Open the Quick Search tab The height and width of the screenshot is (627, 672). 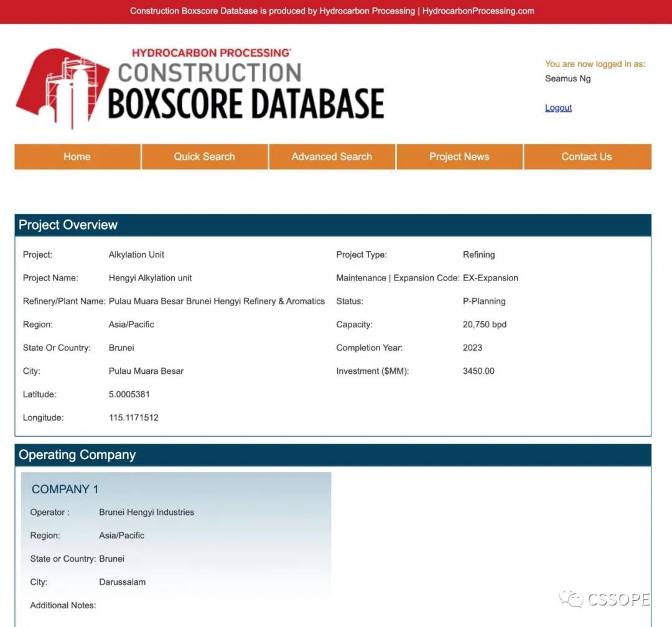[x=204, y=157]
